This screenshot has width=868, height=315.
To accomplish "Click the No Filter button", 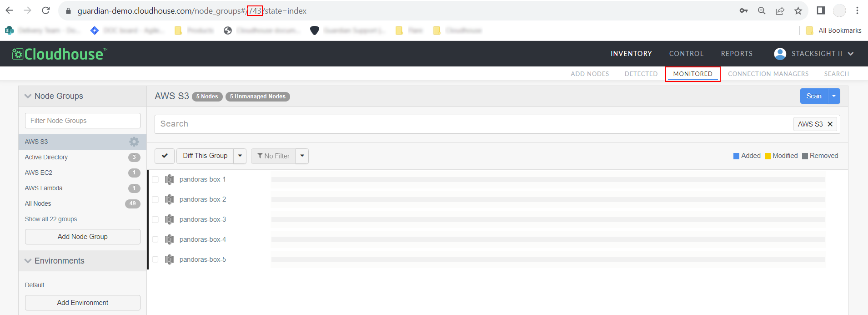I will (x=273, y=156).
